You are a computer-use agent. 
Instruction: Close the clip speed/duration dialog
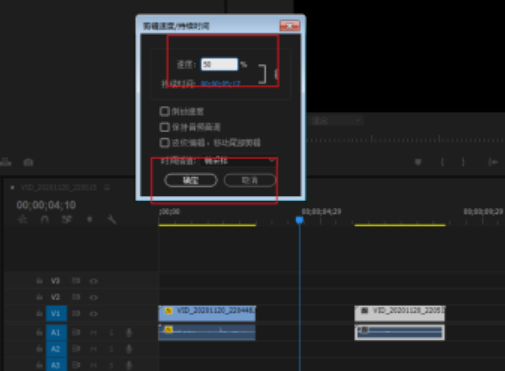[x=289, y=26]
